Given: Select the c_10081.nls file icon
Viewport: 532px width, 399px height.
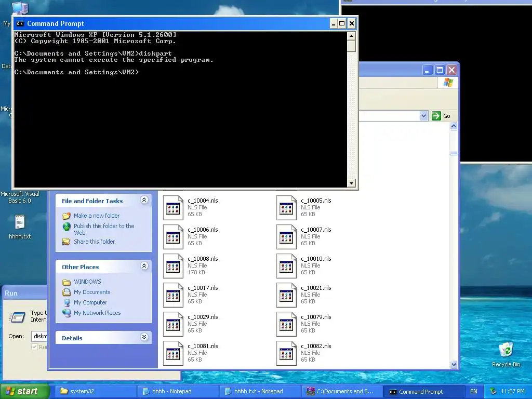Looking at the screenshot, I should (173, 353).
